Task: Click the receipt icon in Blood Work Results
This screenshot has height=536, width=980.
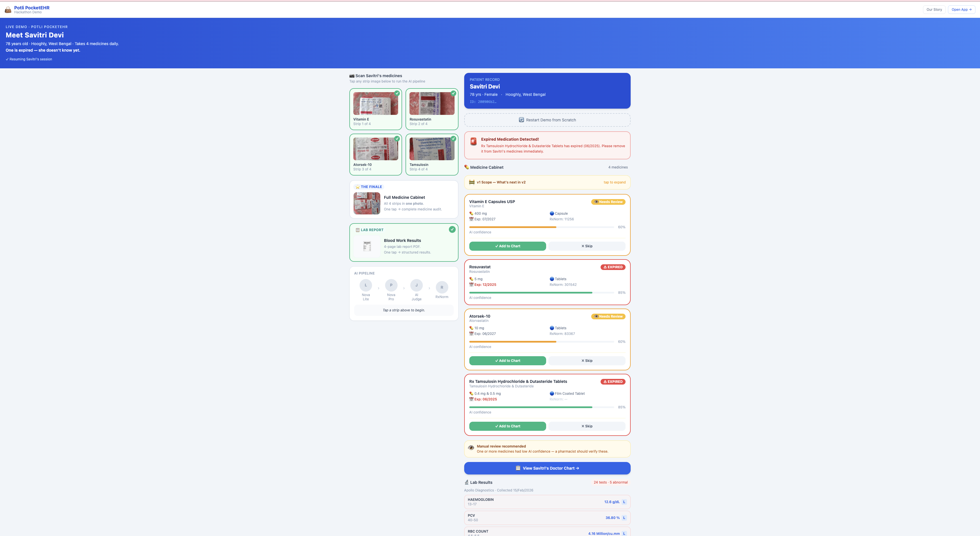Action: pyautogui.click(x=367, y=246)
